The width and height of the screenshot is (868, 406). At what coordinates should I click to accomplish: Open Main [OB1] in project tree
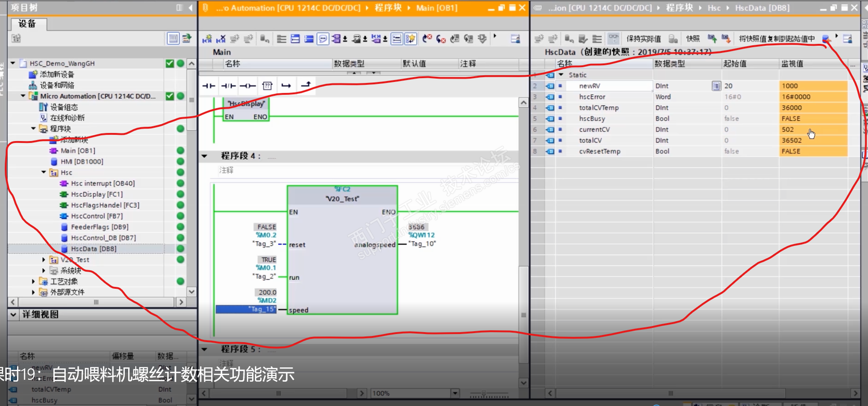pos(78,151)
